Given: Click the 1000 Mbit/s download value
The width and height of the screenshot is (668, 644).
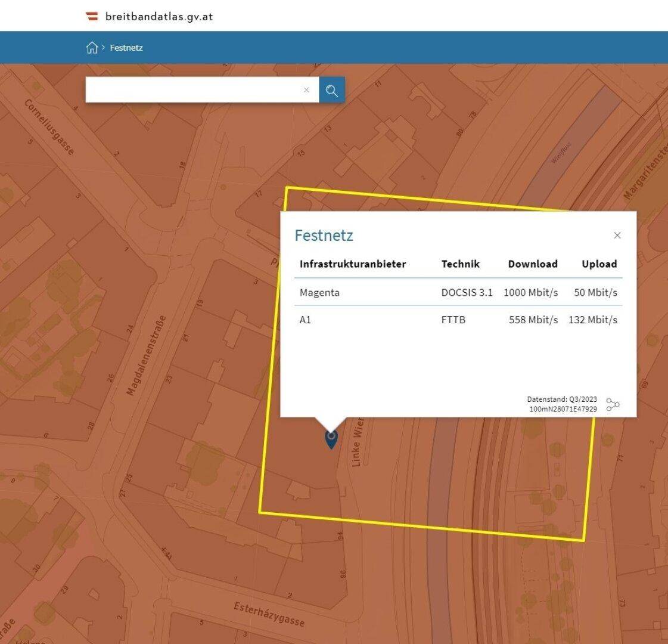Looking at the screenshot, I should point(531,292).
